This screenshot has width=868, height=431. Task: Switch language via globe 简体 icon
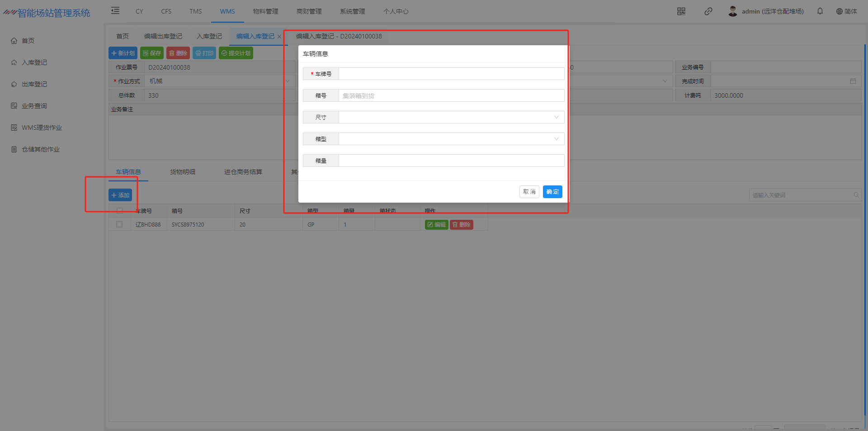pyautogui.click(x=846, y=11)
